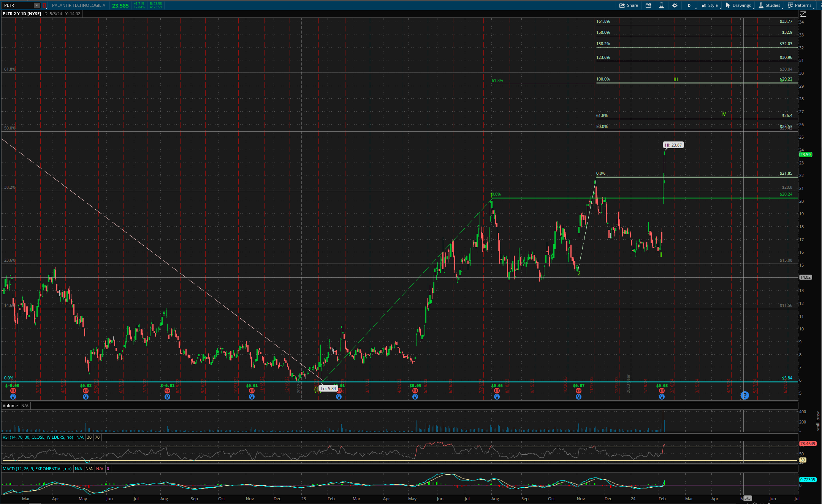The width and height of the screenshot is (822, 504).
Task: Click the price axis scale icon
Action: 803,14
